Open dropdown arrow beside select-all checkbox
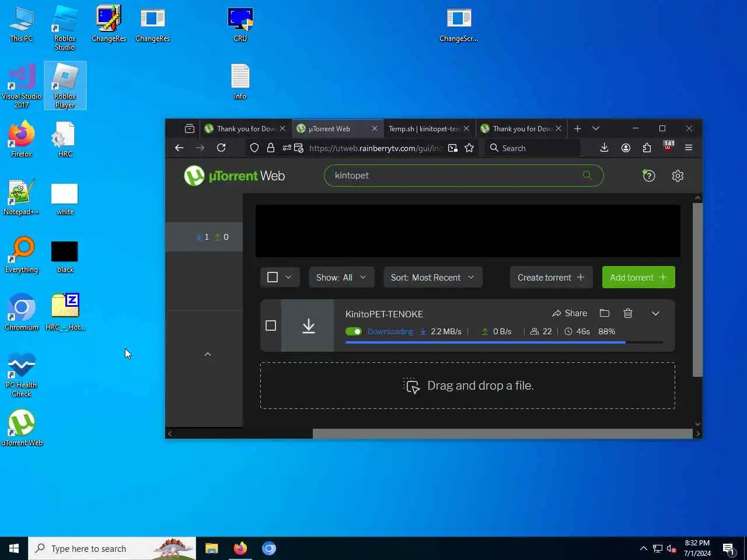Image resolution: width=747 pixels, height=560 pixels. (288, 277)
